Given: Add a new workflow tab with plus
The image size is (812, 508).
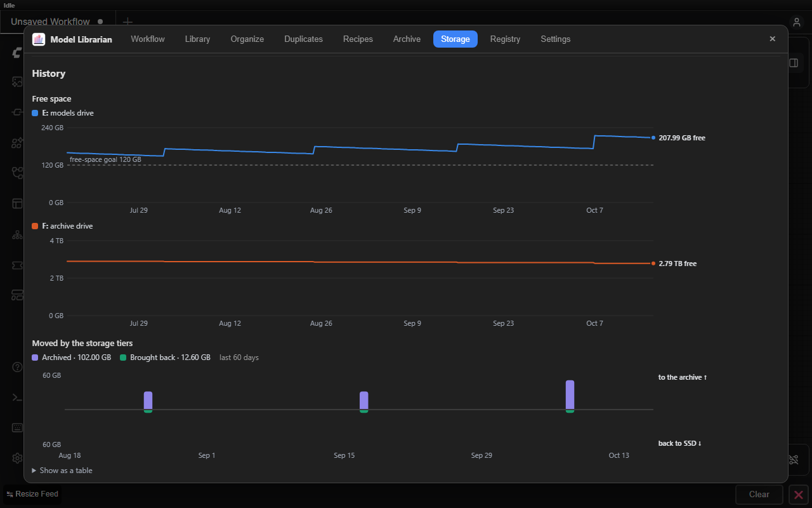Looking at the screenshot, I should pos(128,22).
